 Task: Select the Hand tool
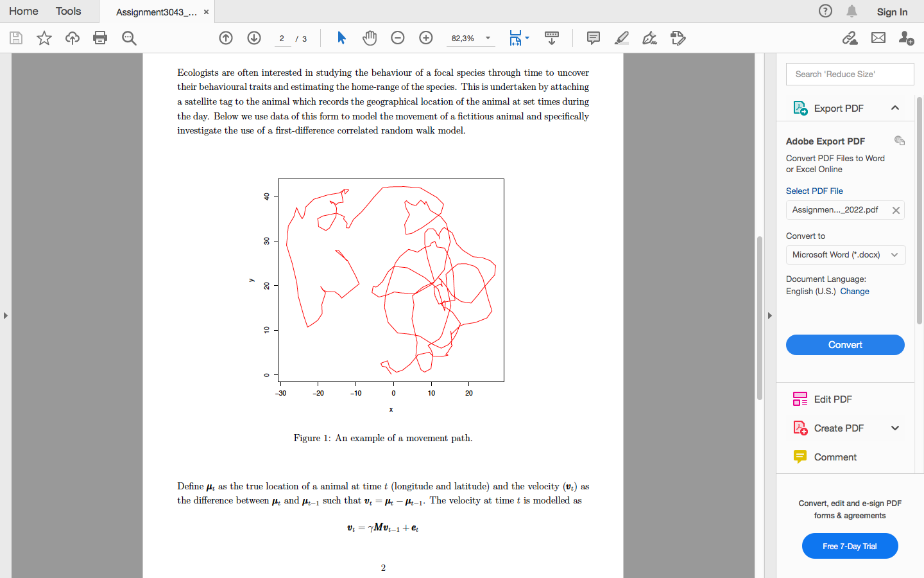[370, 38]
